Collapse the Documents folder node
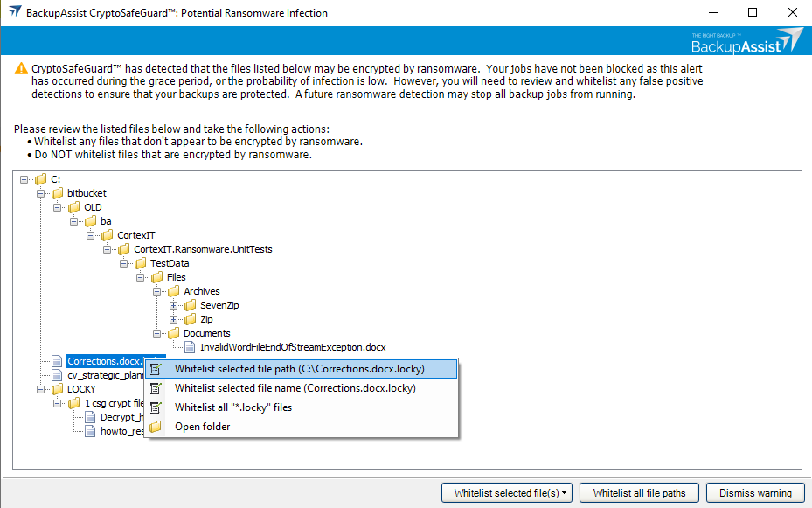 coord(156,333)
